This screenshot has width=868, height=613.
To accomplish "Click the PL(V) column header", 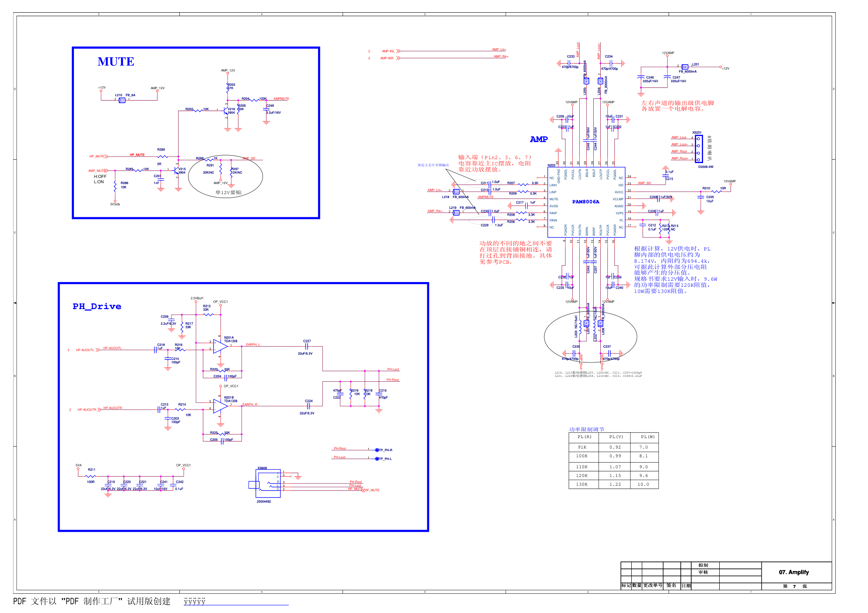I will (616, 437).
